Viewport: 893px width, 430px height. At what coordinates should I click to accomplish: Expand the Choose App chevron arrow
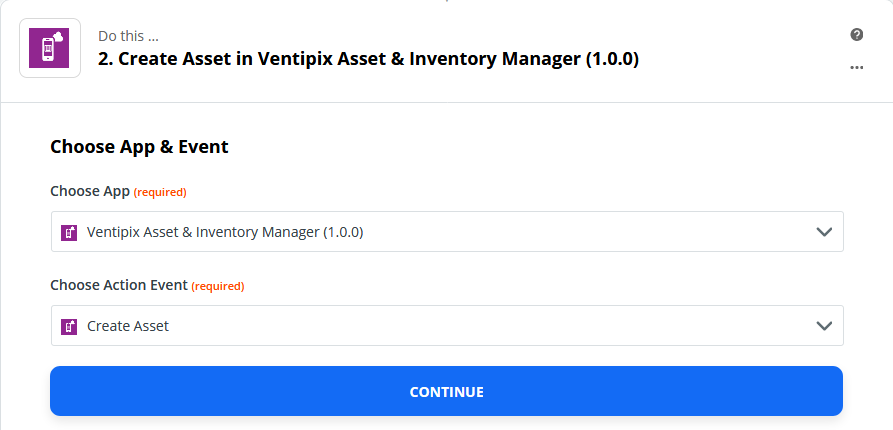[x=824, y=232]
